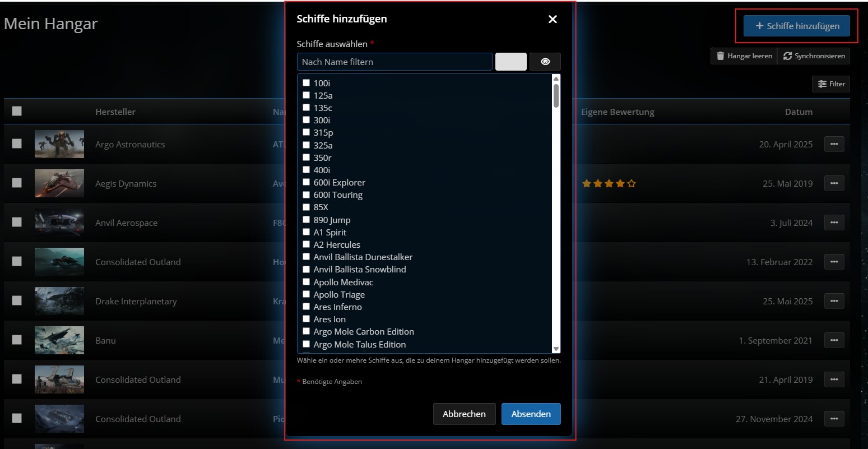Click the Schiffe hinzufügen plus button
This screenshot has height=449, width=868.
pos(796,26)
